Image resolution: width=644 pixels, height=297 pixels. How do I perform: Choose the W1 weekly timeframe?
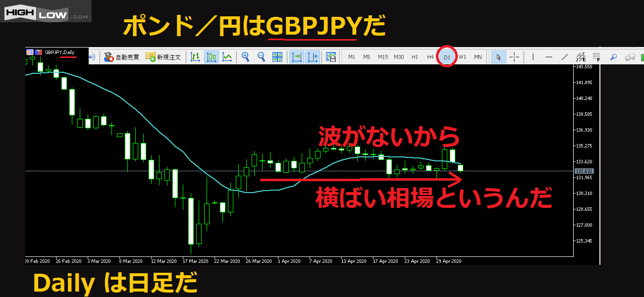pyautogui.click(x=462, y=57)
